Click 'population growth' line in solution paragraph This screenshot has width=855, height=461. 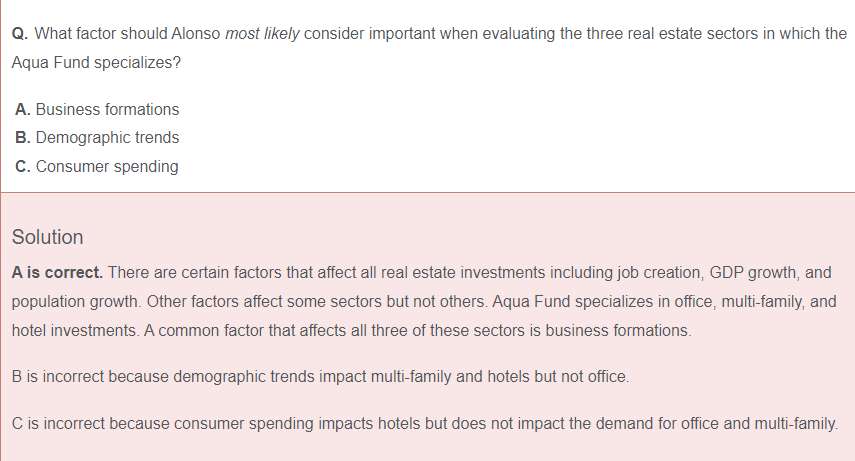[x=424, y=302]
